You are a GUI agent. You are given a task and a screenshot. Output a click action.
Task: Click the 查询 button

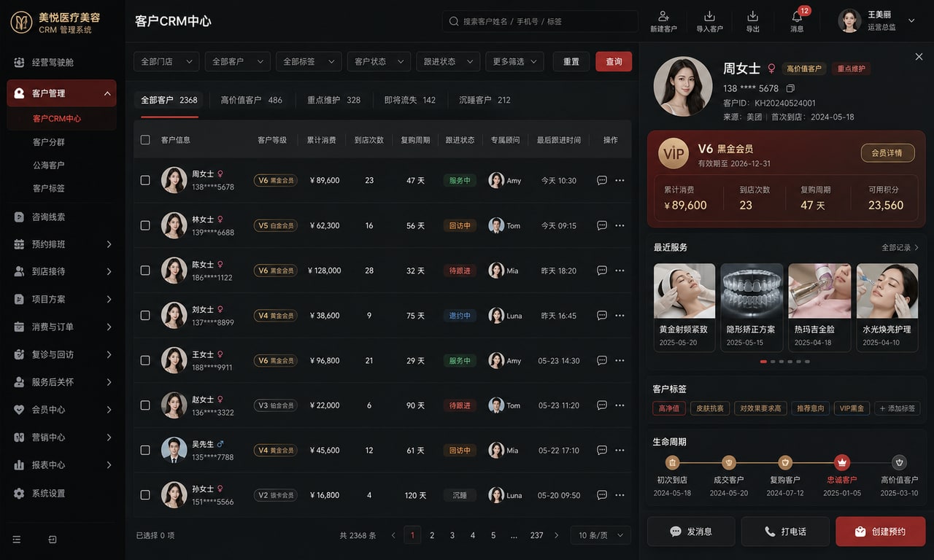(x=614, y=62)
